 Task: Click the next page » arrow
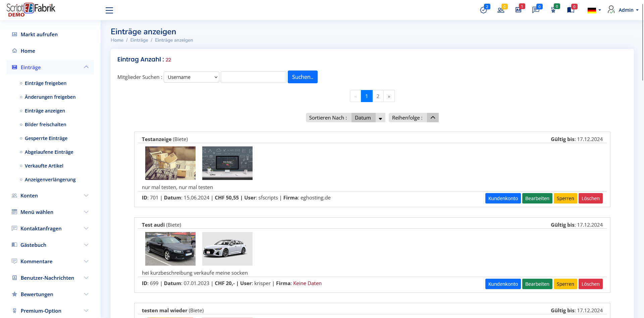[x=389, y=96]
